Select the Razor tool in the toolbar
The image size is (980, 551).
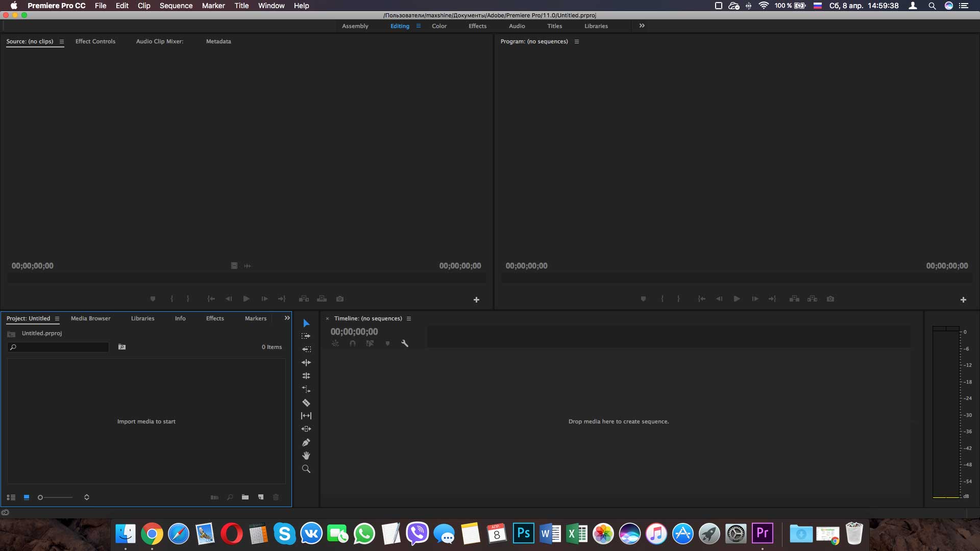click(306, 403)
